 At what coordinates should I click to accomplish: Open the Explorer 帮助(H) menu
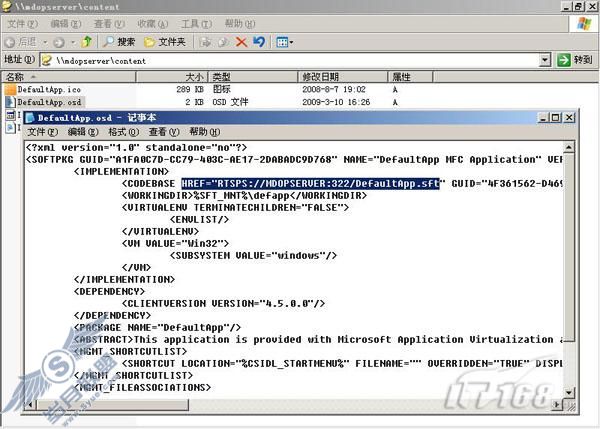(x=240, y=24)
